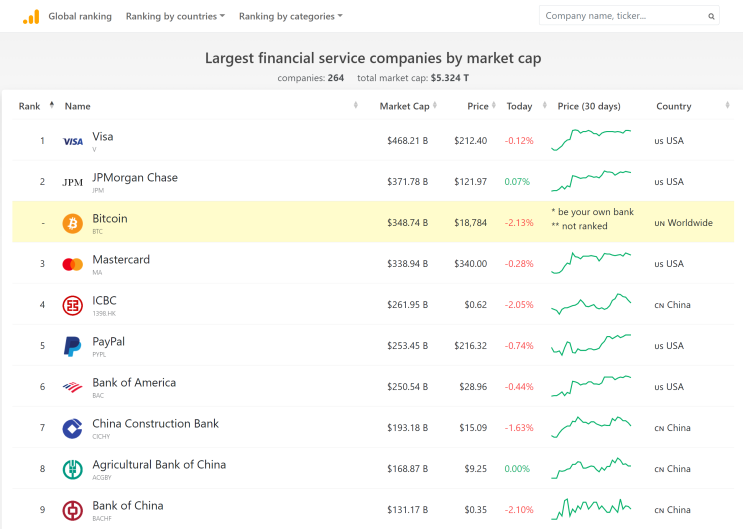
Task: Click the Bitcoin orange coin icon
Action: point(72,223)
